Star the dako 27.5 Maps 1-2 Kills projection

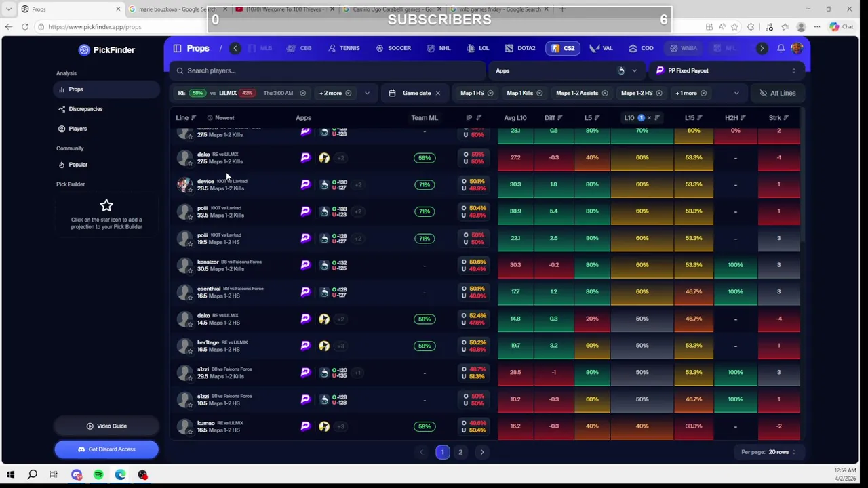[x=190, y=163]
